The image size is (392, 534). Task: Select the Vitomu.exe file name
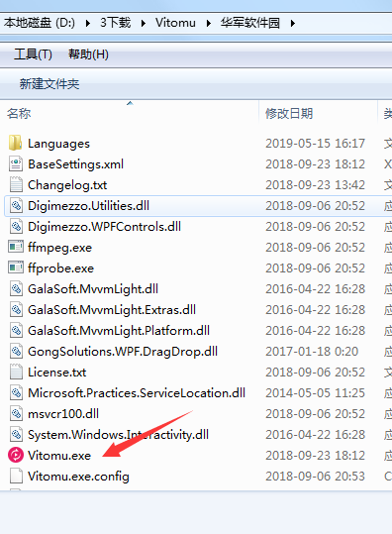pos(59,455)
